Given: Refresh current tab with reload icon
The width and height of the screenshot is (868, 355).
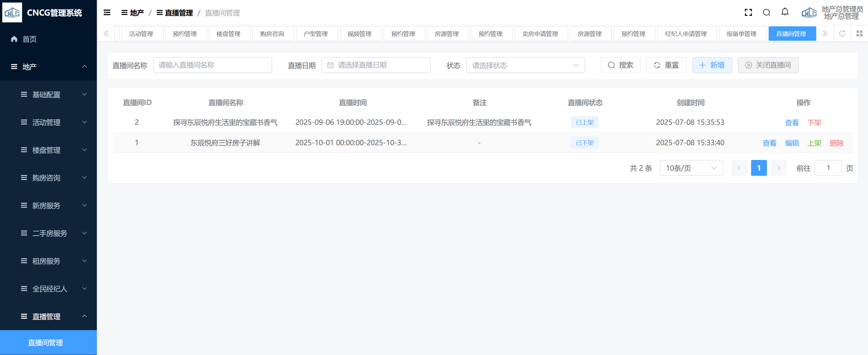Looking at the screenshot, I should click(x=842, y=34).
